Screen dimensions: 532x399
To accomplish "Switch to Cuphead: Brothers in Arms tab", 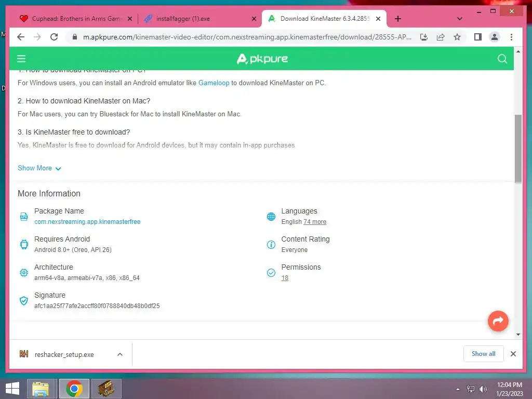I will pyautogui.click(x=76, y=19).
